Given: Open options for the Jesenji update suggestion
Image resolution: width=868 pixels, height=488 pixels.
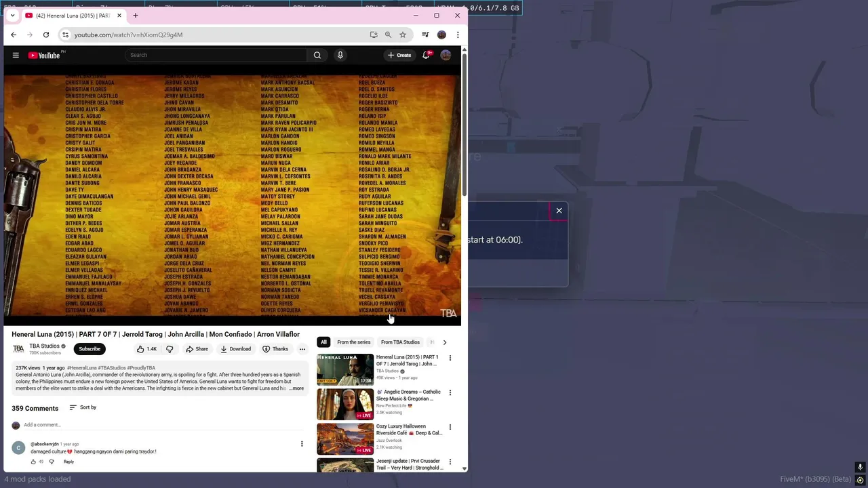Looking at the screenshot, I should point(450,462).
